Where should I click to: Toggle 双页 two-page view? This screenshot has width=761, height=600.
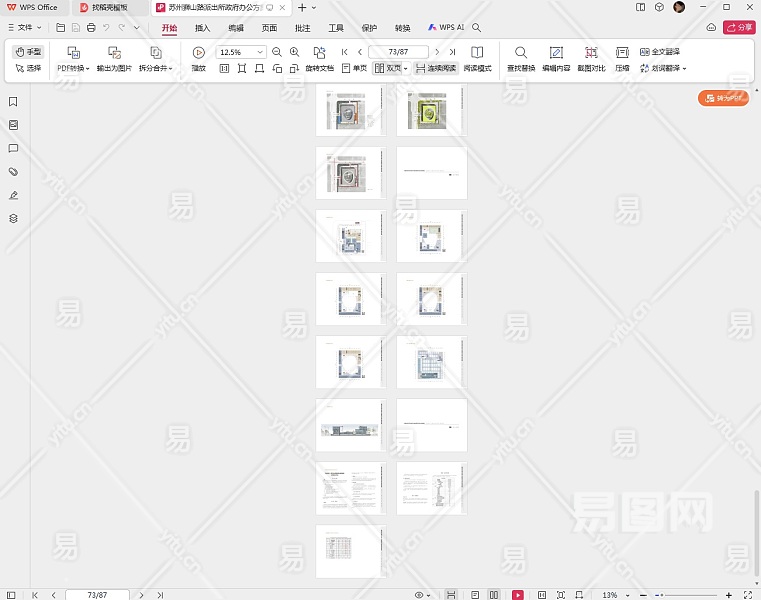coord(390,69)
